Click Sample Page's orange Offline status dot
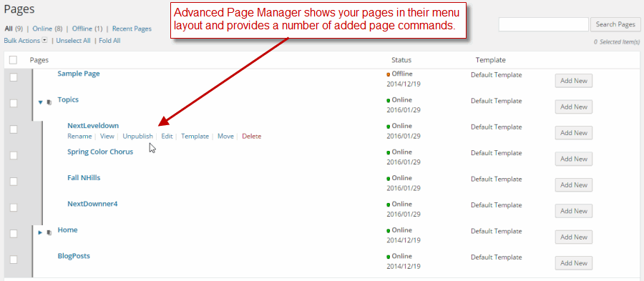644x281 pixels. click(388, 74)
